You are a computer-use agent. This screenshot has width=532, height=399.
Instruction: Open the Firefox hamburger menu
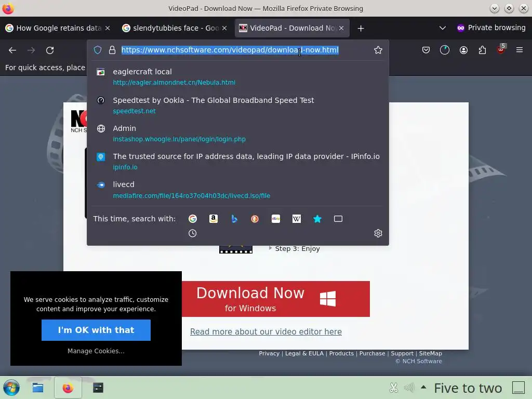[x=520, y=50]
